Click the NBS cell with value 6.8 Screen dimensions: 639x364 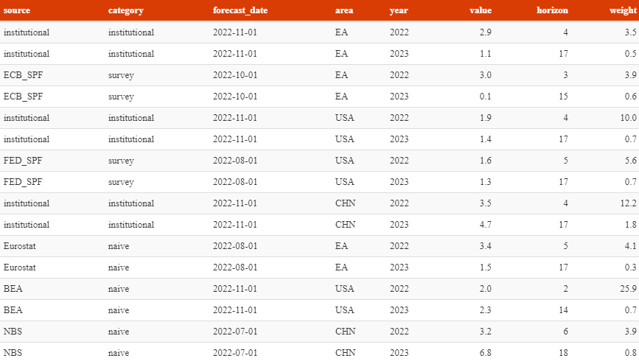pyautogui.click(x=13, y=353)
